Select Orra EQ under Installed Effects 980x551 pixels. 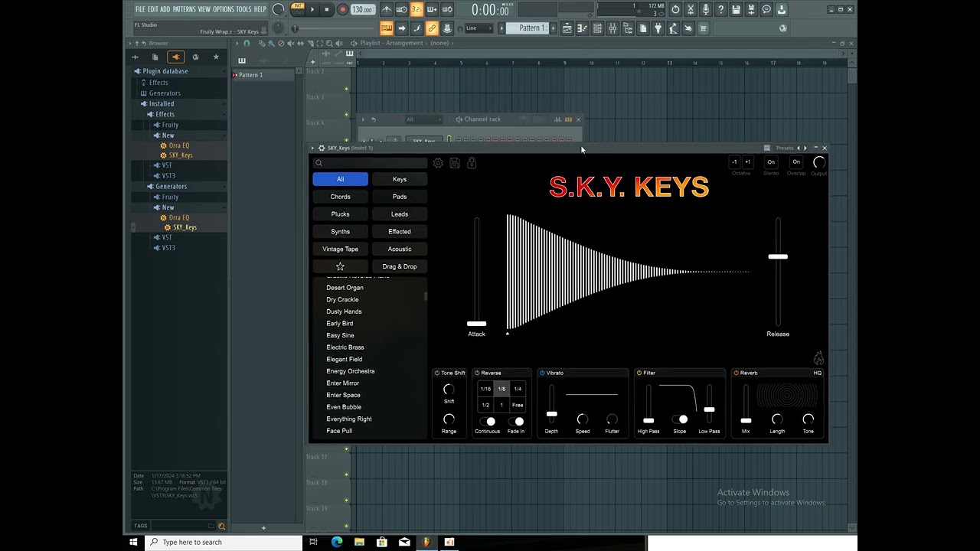click(179, 145)
